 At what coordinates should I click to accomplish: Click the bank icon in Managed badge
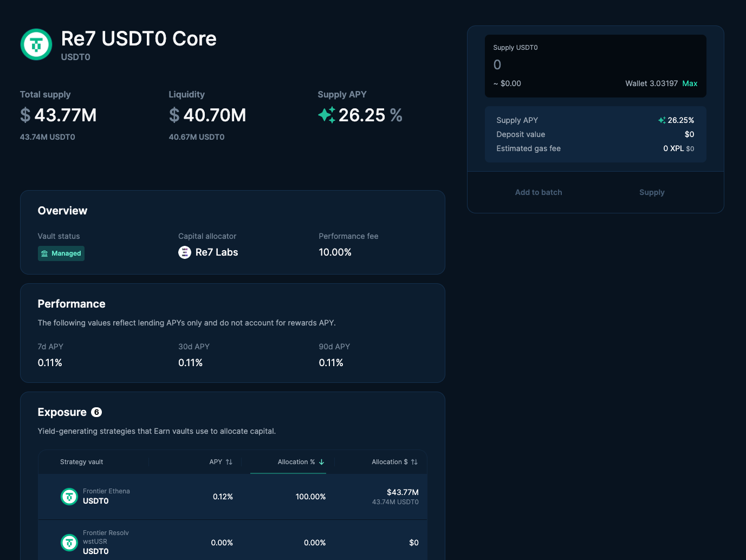(45, 253)
